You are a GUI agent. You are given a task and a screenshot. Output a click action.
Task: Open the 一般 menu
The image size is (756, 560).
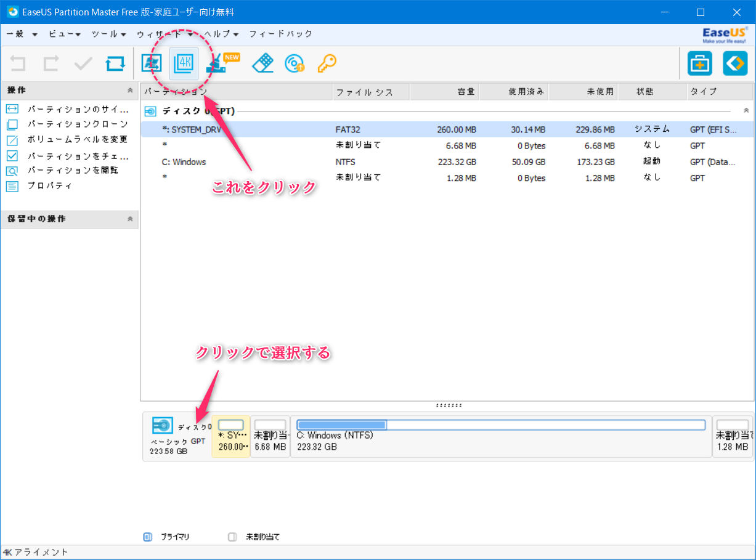22,34
